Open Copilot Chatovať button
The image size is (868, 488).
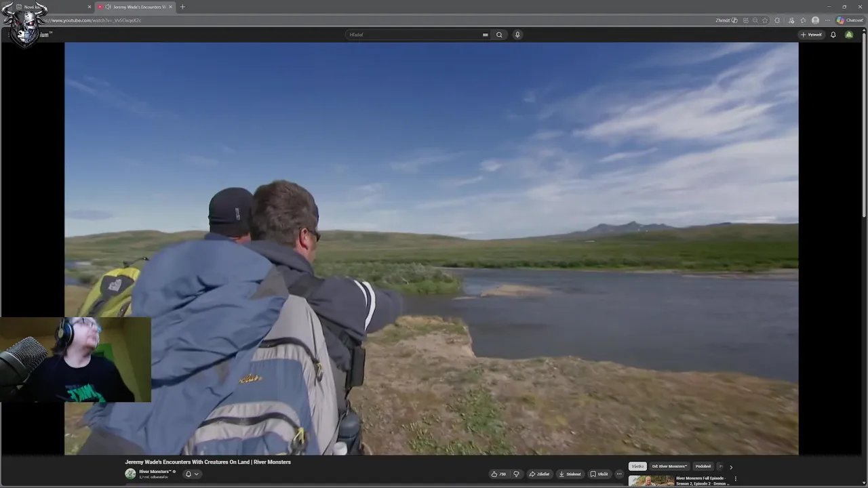[850, 20]
